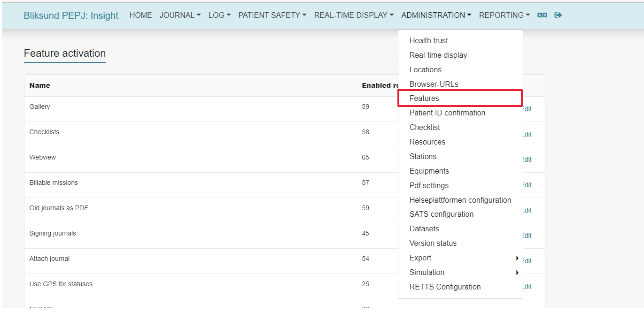The height and width of the screenshot is (312, 644).
Task: Select Helseplattformen configuration entry
Action: pos(460,200)
